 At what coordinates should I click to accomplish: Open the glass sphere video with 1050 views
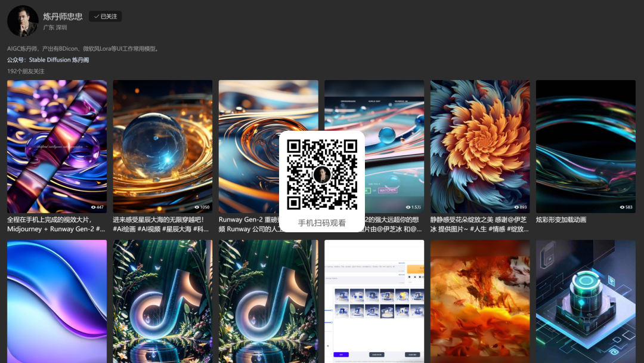click(x=163, y=146)
